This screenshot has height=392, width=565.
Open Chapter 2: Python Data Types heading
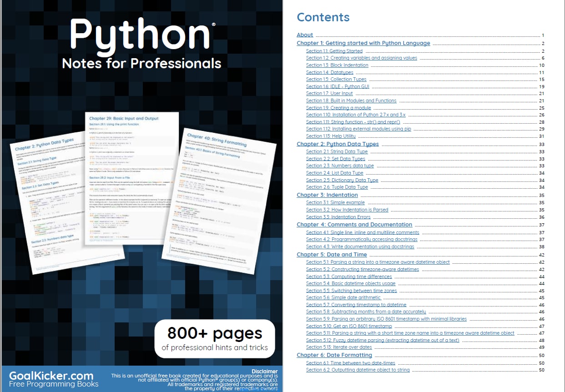pyautogui.click(x=338, y=144)
